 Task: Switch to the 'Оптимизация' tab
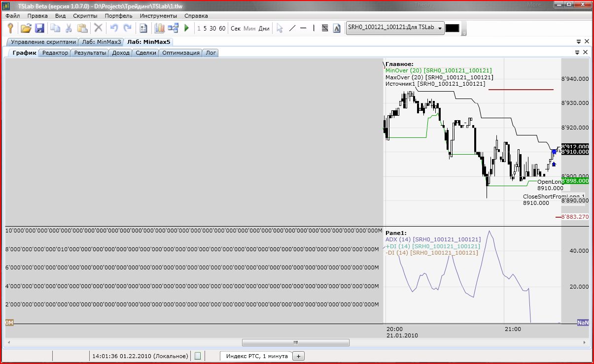[x=181, y=53]
